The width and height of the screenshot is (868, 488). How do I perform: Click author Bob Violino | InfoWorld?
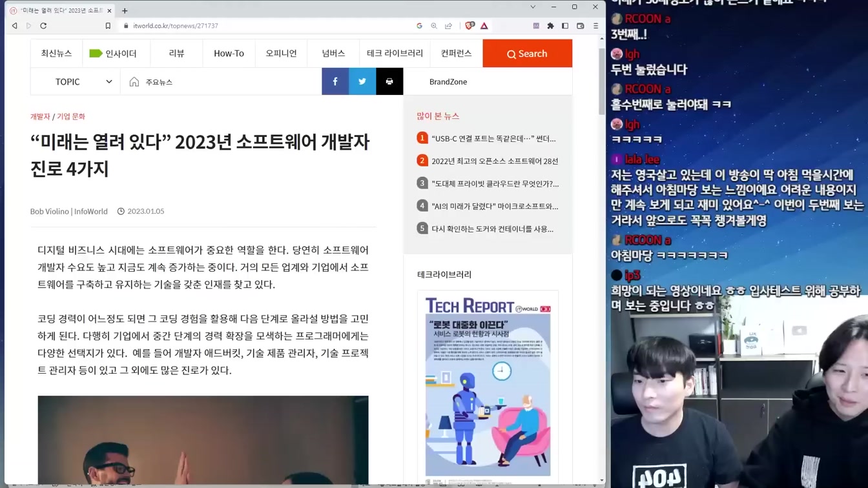click(69, 212)
